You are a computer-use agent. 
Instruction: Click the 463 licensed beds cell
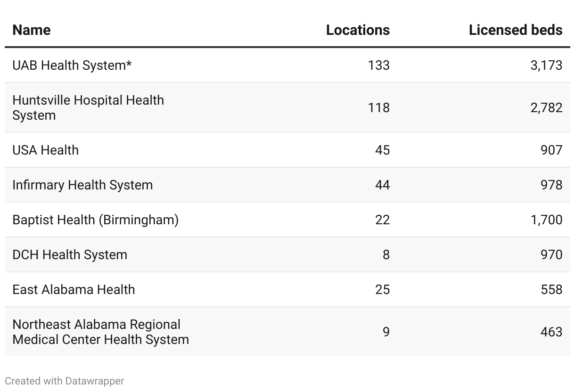pos(551,332)
